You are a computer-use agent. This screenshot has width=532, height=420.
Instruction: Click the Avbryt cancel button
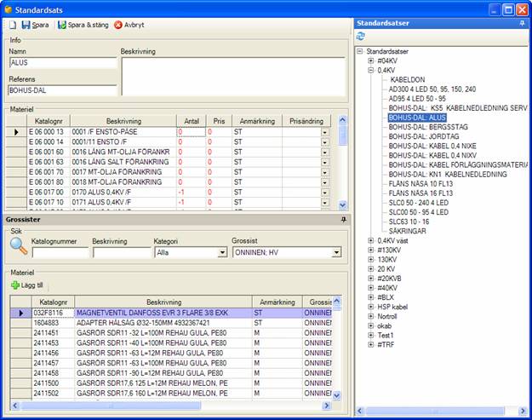click(129, 25)
